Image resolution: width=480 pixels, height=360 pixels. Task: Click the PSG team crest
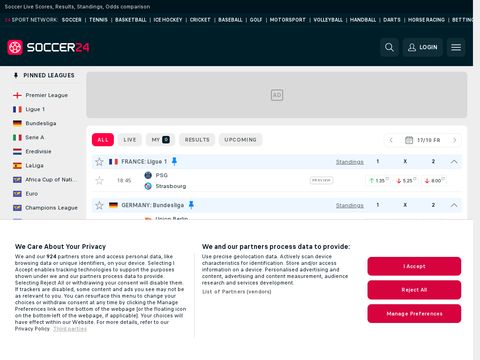point(148,175)
